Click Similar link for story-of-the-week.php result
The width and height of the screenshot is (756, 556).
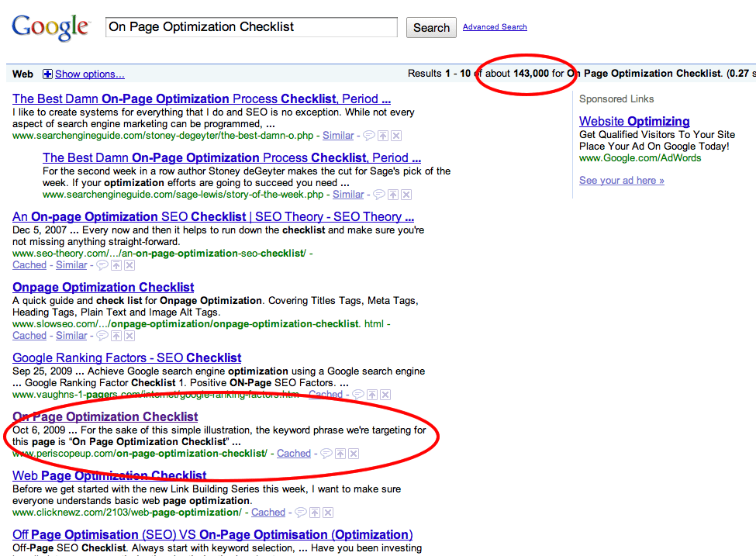(348, 195)
